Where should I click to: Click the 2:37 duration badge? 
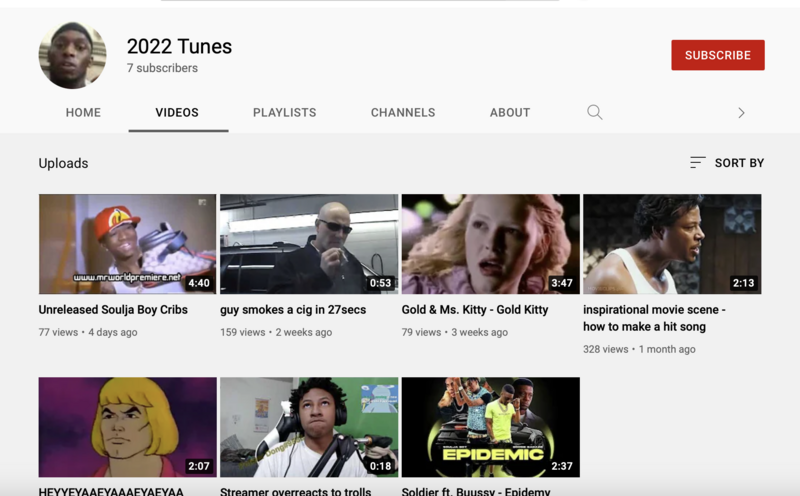(x=562, y=466)
